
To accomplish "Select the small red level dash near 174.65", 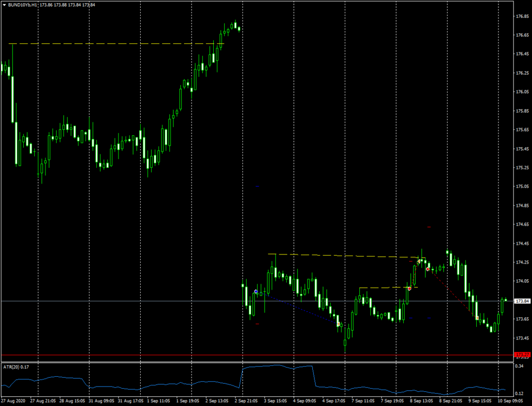I will click(429, 227).
